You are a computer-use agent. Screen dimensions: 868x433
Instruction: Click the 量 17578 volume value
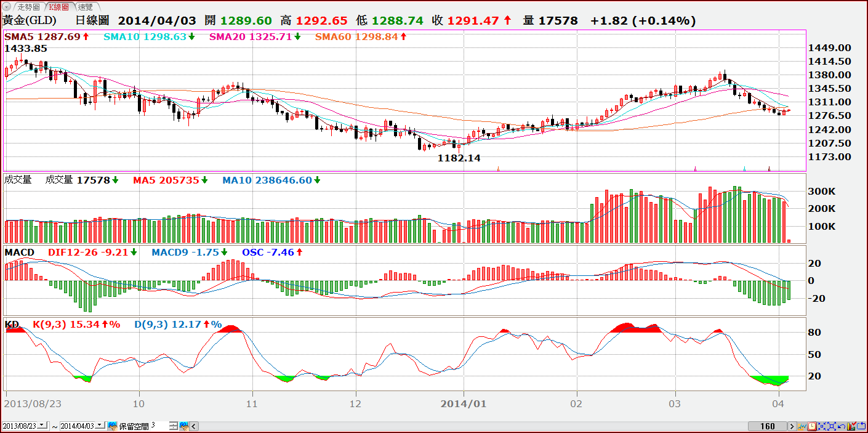[550, 20]
